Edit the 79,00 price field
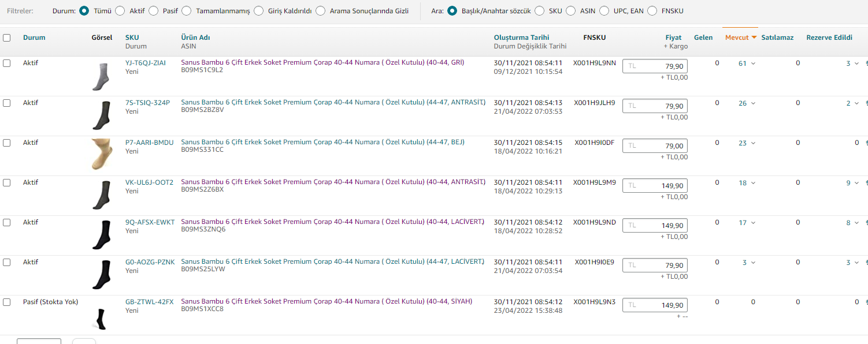 (655, 146)
